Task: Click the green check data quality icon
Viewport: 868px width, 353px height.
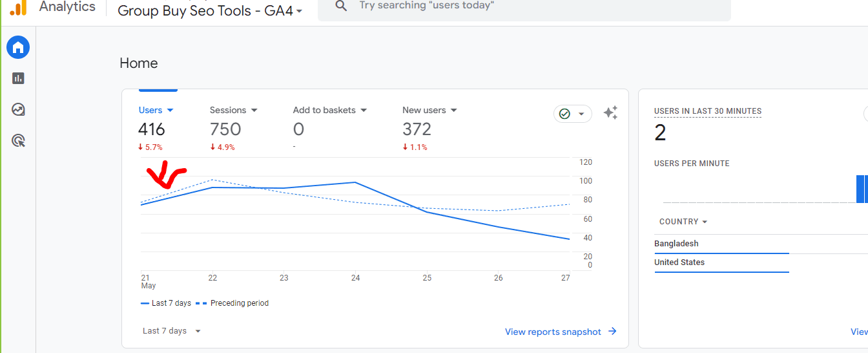Action: tap(564, 114)
